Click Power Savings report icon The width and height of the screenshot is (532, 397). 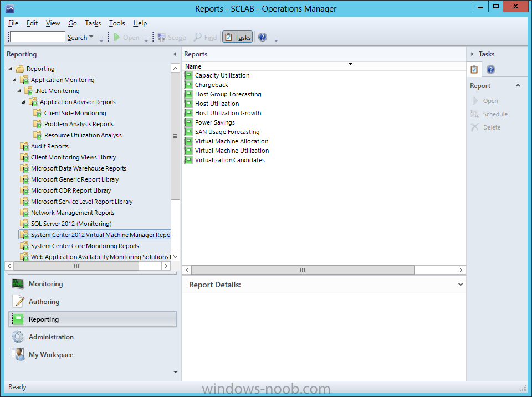coord(188,122)
